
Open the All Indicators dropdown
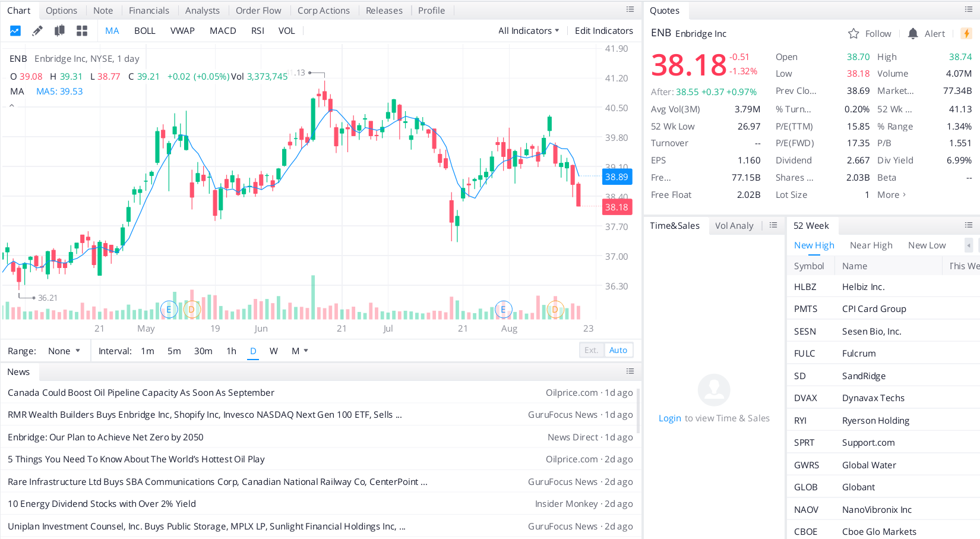point(529,31)
